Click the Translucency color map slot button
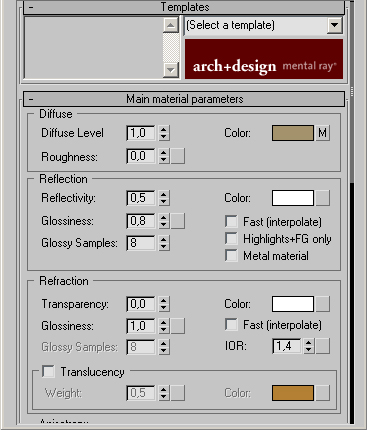 pos(322,393)
